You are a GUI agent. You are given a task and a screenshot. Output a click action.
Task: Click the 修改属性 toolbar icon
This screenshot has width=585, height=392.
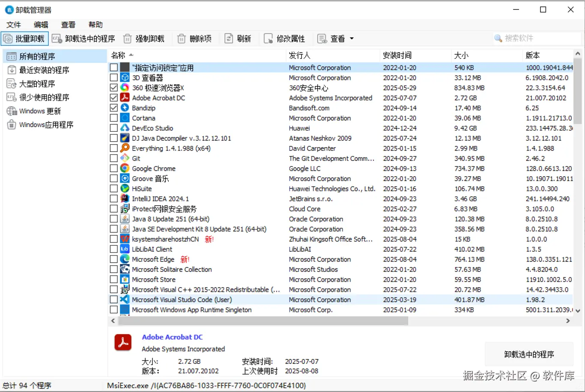pyautogui.click(x=269, y=39)
